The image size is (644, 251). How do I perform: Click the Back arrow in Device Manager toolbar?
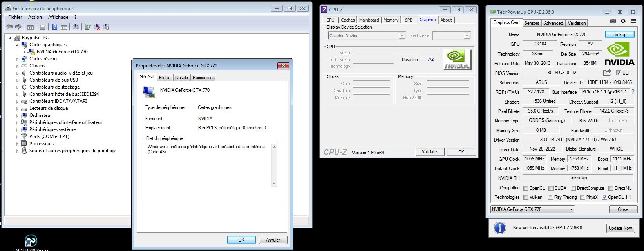[9, 27]
